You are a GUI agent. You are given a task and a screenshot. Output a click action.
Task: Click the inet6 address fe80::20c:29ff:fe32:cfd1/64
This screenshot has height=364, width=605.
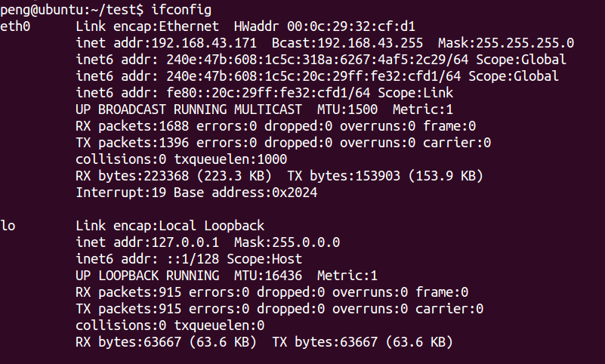[268, 93]
